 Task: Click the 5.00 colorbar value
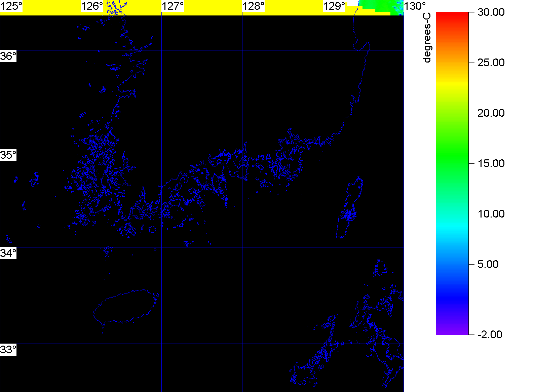click(488, 264)
